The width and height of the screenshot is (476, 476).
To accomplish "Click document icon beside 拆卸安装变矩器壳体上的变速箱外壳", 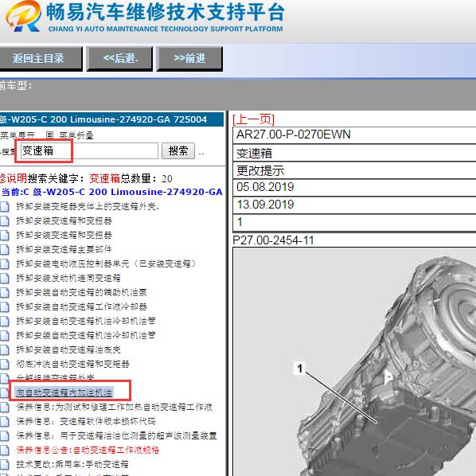I will tap(5, 207).
